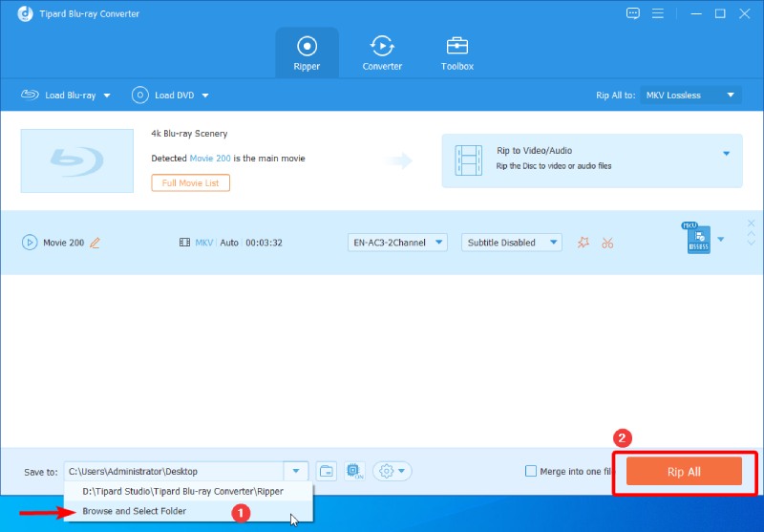Play the Movie 200 preview
Image resolution: width=764 pixels, height=532 pixels.
point(30,243)
